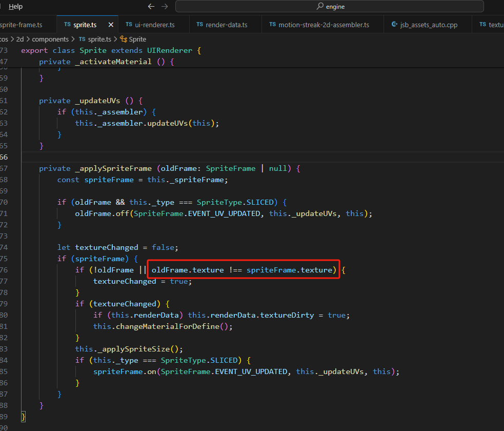This screenshot has height=431, width=504.
Task: Click the engine command center search field
Action: point(329,7)
